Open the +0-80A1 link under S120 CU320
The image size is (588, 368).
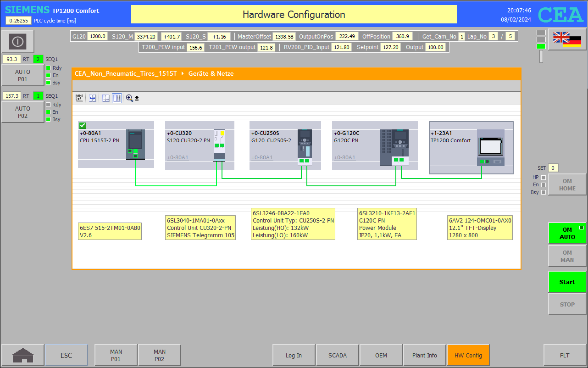(178, 157)
